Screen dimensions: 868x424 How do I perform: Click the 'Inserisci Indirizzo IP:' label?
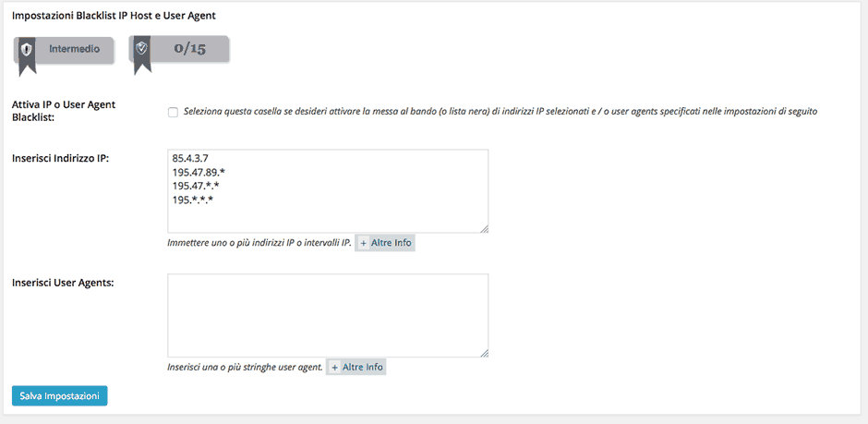tap(61, 159)
